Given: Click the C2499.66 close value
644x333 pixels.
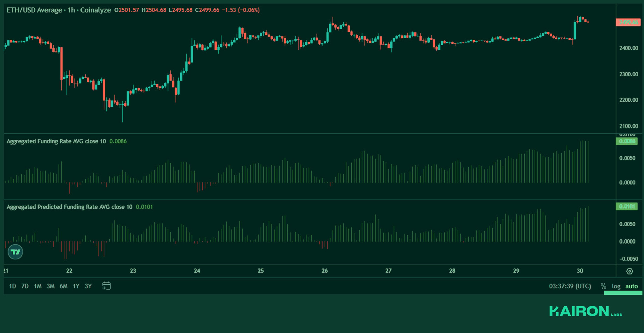Looking at the screenshot, I should (x=207, y=10).
